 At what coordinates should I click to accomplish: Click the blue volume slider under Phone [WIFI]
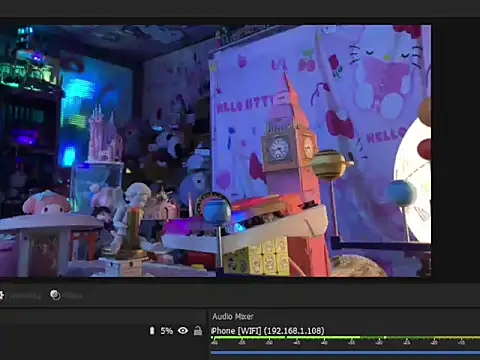point(345,353)
